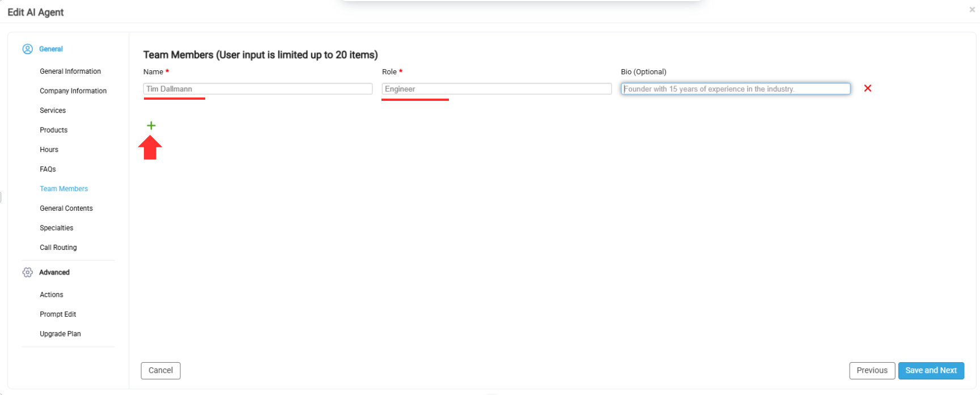Screen dimensions: 980x395
Task: Delete team member row with red X
Action: click(867, 88)
